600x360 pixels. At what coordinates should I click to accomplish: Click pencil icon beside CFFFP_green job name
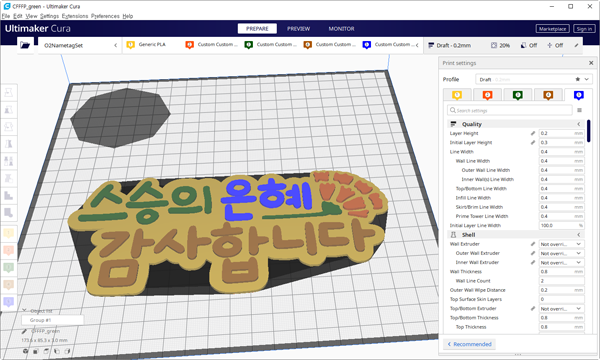click(24, 331)
